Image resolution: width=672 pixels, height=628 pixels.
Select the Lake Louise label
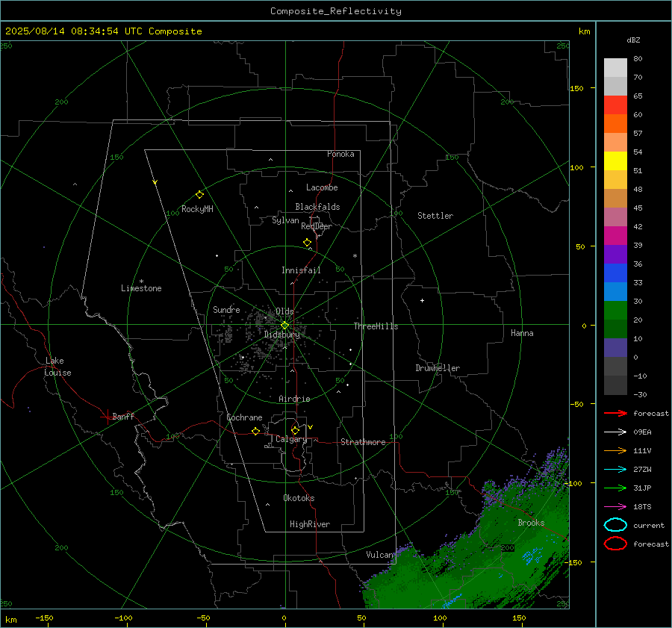click(x=57, y=367)
